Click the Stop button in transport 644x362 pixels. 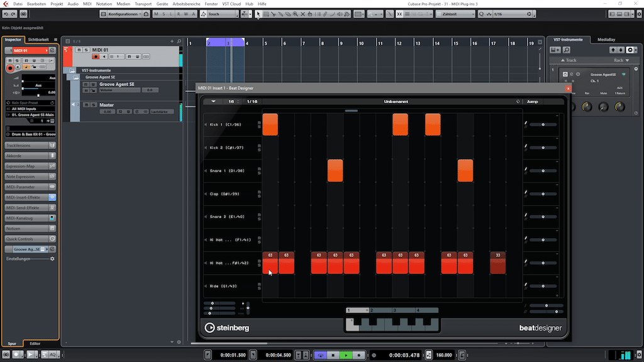(x=333, y=355)
